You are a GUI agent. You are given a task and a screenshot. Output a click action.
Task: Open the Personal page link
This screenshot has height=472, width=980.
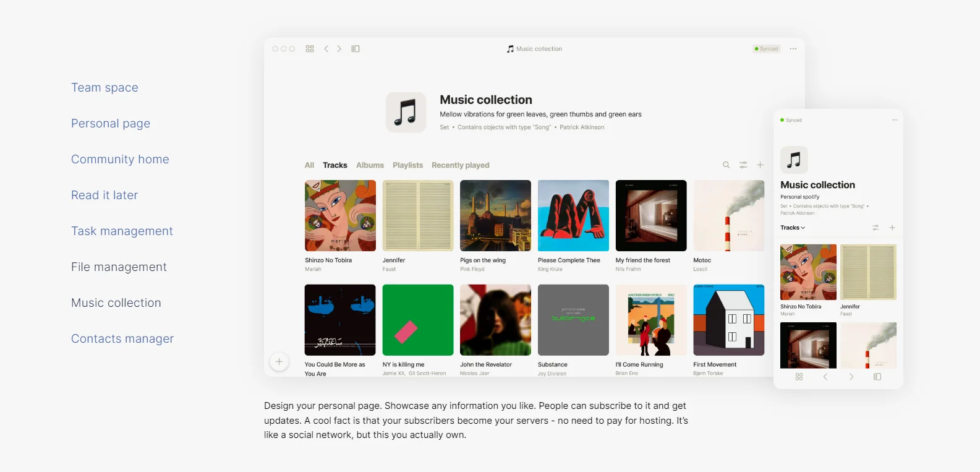coord(111,124)
